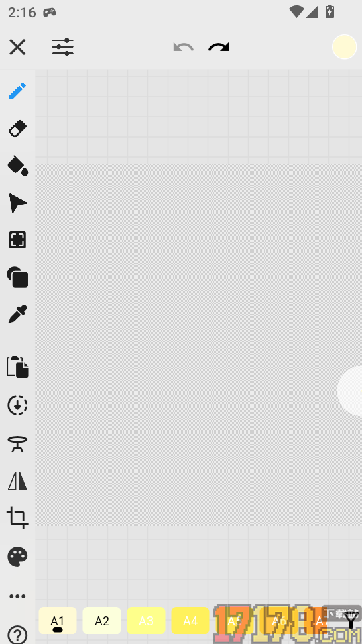Open the color palette panel

17,557
